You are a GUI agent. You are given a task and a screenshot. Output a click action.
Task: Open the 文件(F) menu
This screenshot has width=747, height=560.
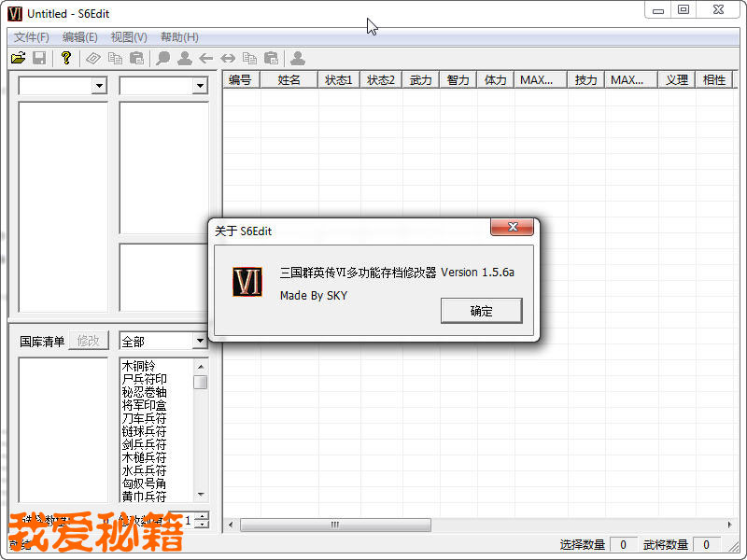click(32, 37)
